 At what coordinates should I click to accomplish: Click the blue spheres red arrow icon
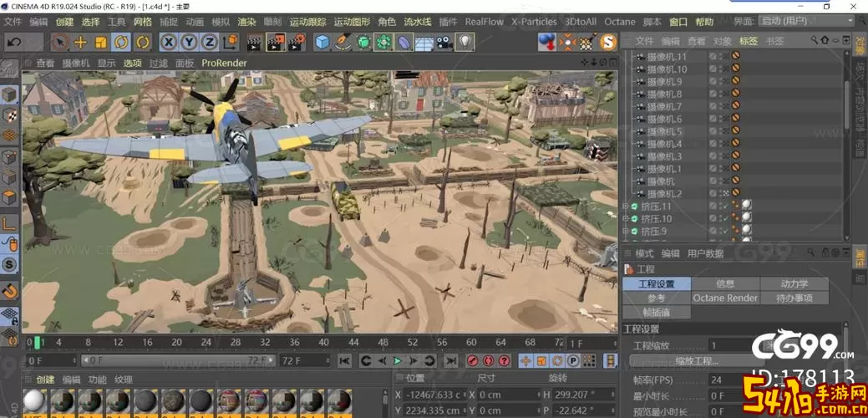coord(547,42)
